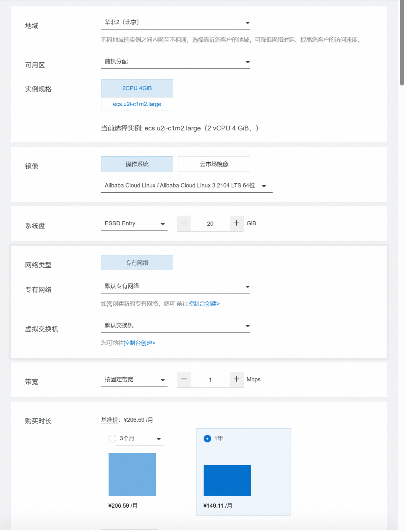Click the system disk size input field
The height and width of the screenshot is (532, 405).
(x=210, y=224)
